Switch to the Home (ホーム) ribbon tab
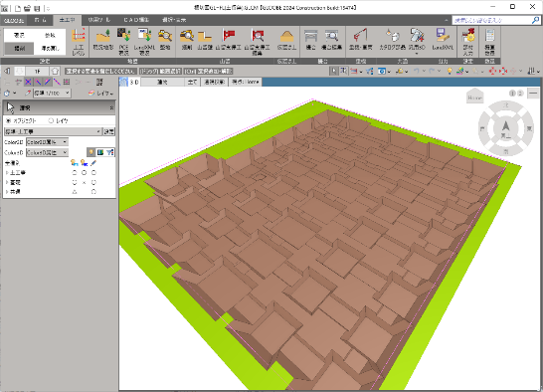The height and width of the screenshot is (392, 543). point(40,20)
